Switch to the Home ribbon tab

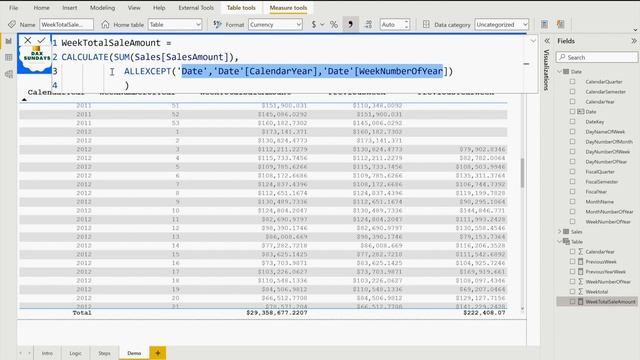click(x=41, y=8)
